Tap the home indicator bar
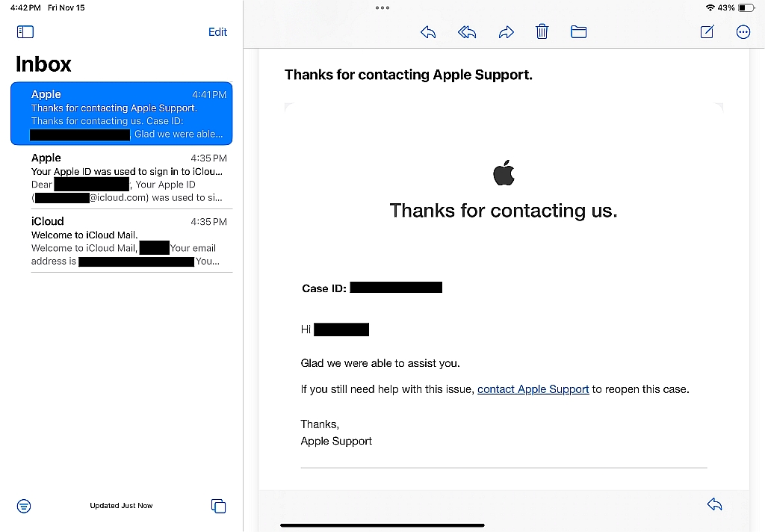The width and height of the screenshot is (765, 532). point(382,526)
